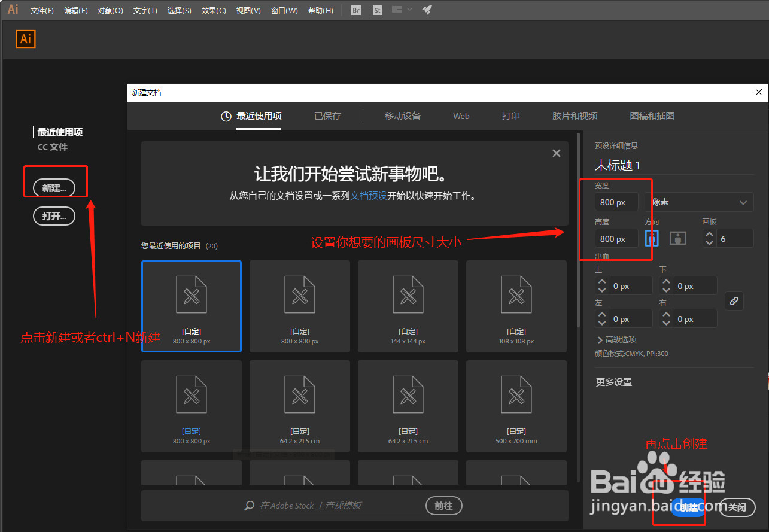The height and width of the screenshot is (532, 769).
Task: Open the 视图(V) menu
Action: 248,11
